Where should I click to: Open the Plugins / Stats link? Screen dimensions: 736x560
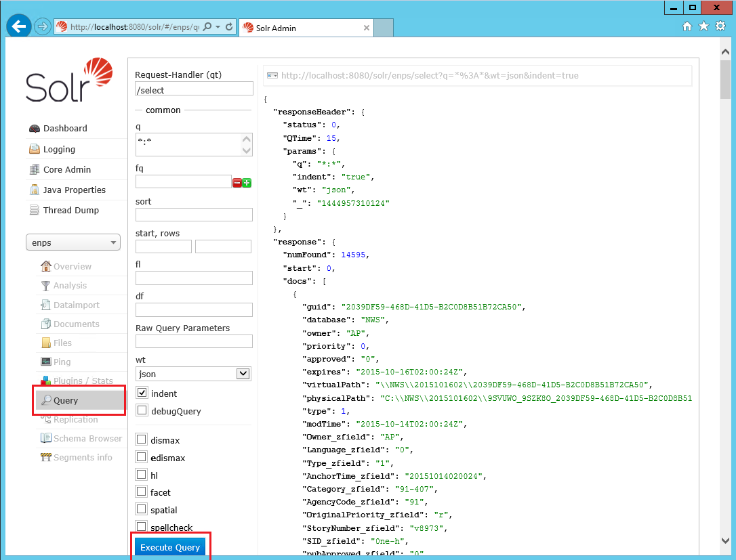tap(83, 381)
